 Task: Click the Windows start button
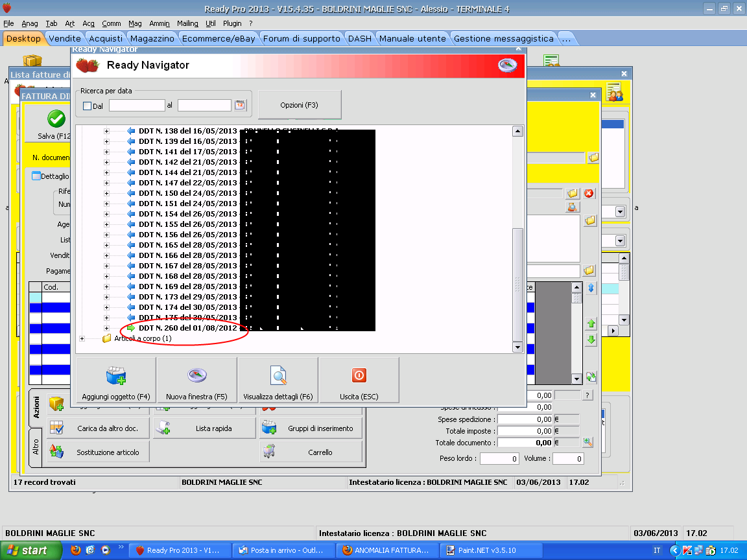(x=30, y=550)
